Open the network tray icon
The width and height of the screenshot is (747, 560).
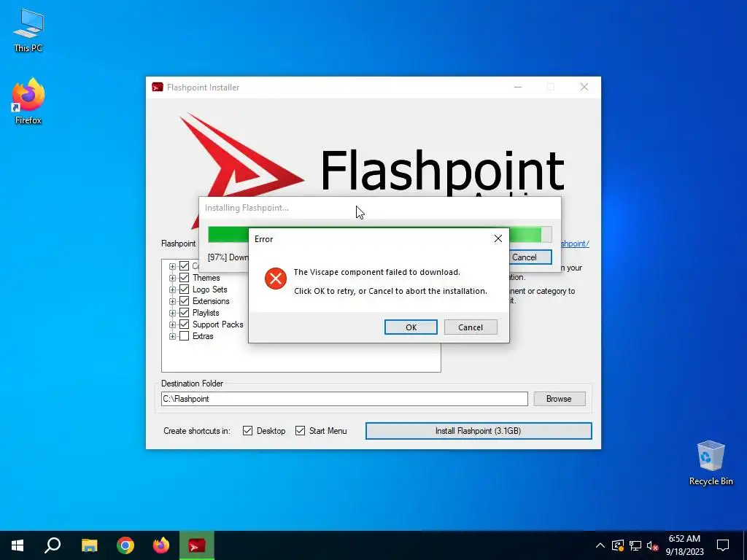[635, 545]
